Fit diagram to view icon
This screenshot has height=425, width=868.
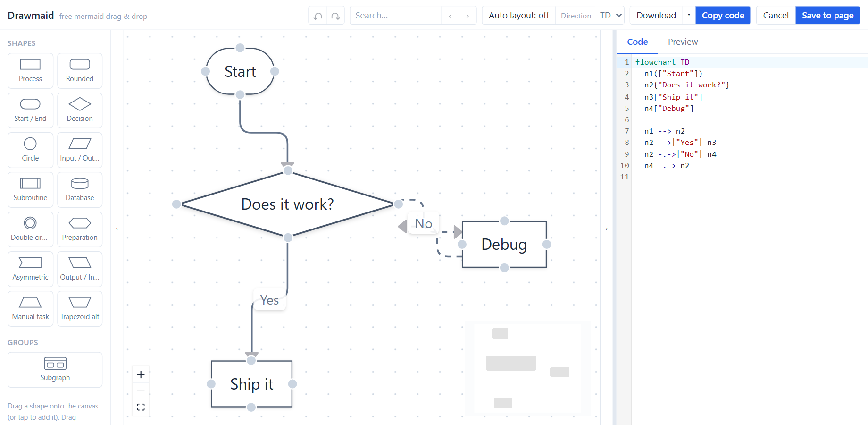[141, 407]
